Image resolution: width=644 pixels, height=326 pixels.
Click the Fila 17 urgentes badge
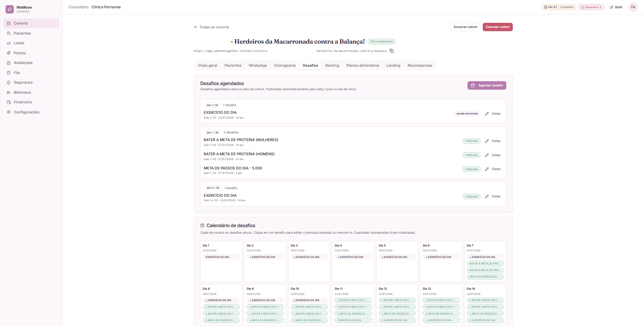click(x=558, y=7)
